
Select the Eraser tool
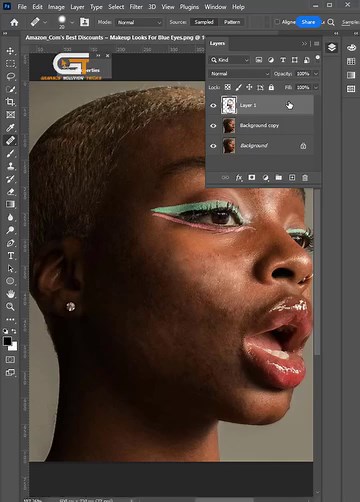point(10,192)
